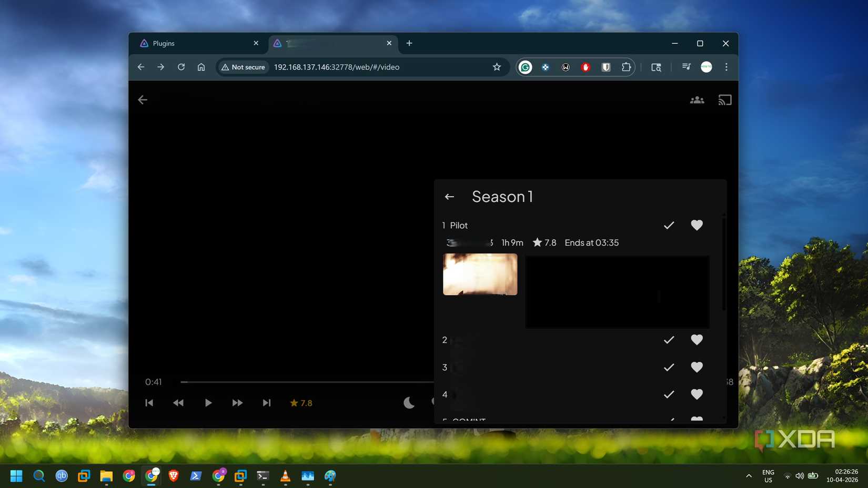Skip to the next episode
868x488 pixels.
click(x=267, y=403)
